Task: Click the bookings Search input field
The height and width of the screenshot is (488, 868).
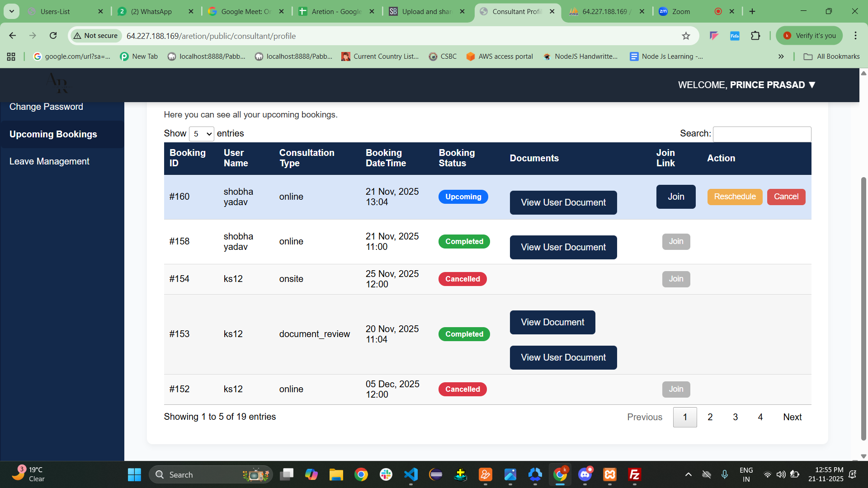Action: click(x=762, y=134)
